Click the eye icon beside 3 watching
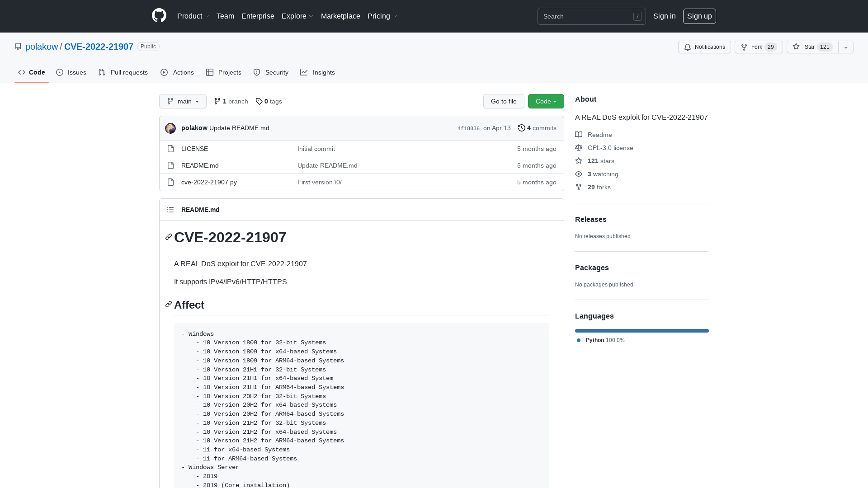 579,174
